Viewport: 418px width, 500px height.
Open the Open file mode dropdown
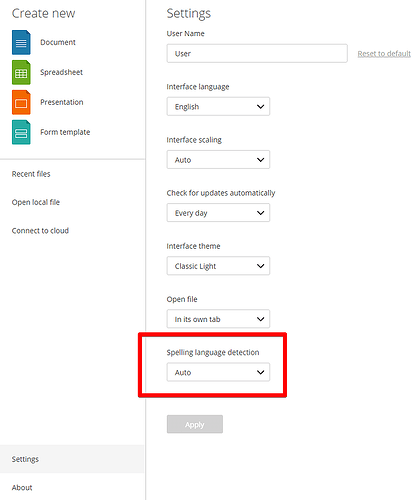218,319
